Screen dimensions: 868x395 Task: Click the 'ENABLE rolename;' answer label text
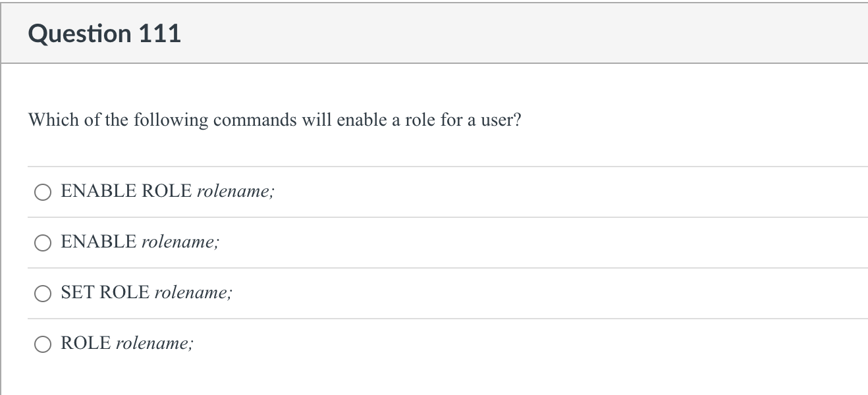[140, 242]
